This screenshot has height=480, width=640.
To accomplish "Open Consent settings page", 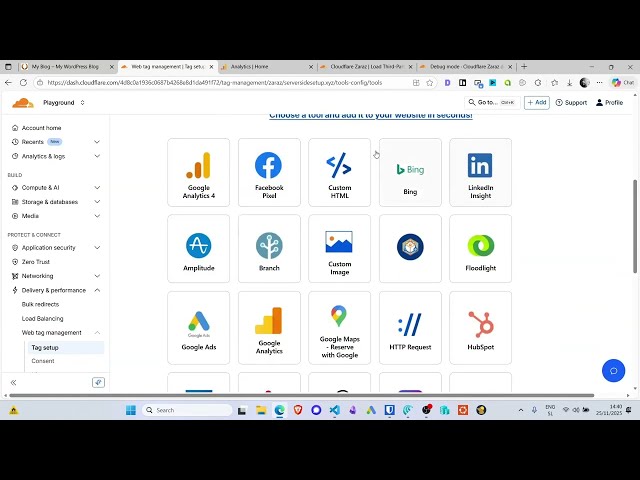I will coord(43,361).
